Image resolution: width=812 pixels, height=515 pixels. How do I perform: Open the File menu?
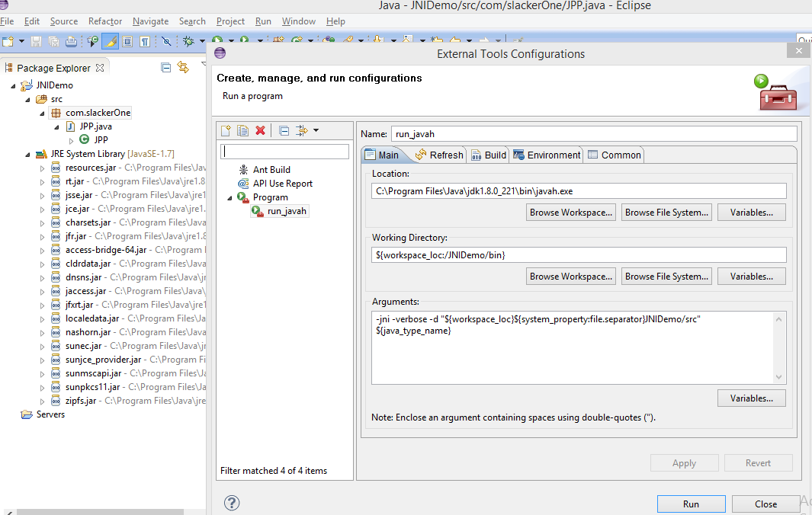(8, 21)
